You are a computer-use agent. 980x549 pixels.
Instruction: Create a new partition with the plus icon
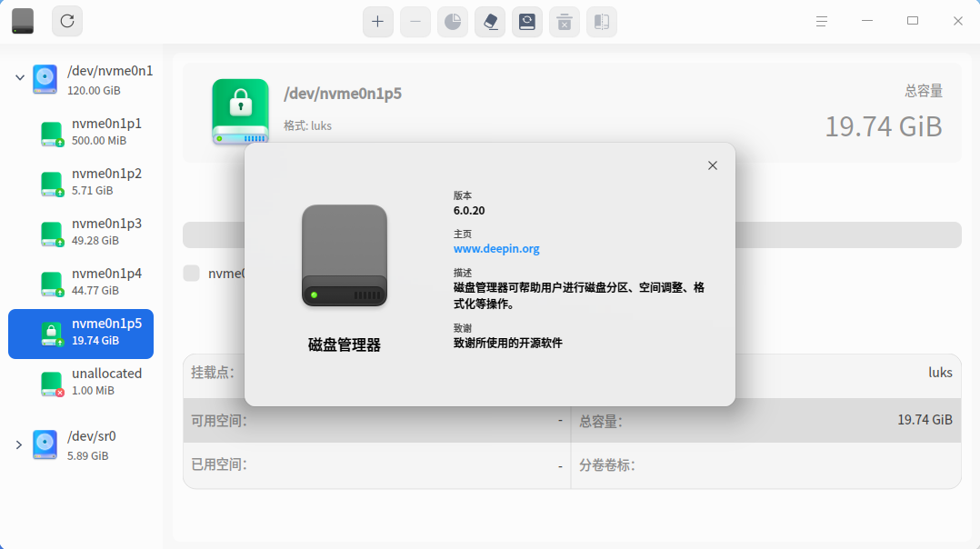tap(377, 22)
